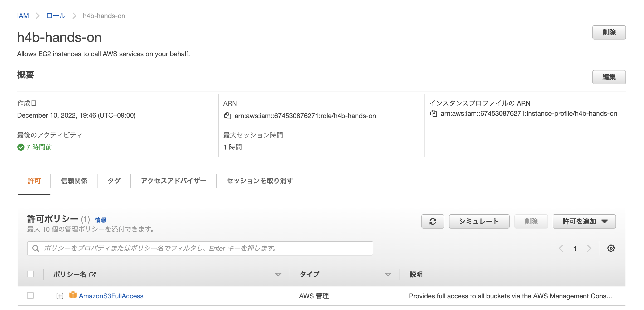Open the 許可を追加 dropdown
The height and width of the screenshot is (310, 644).
tap(584, 221)
